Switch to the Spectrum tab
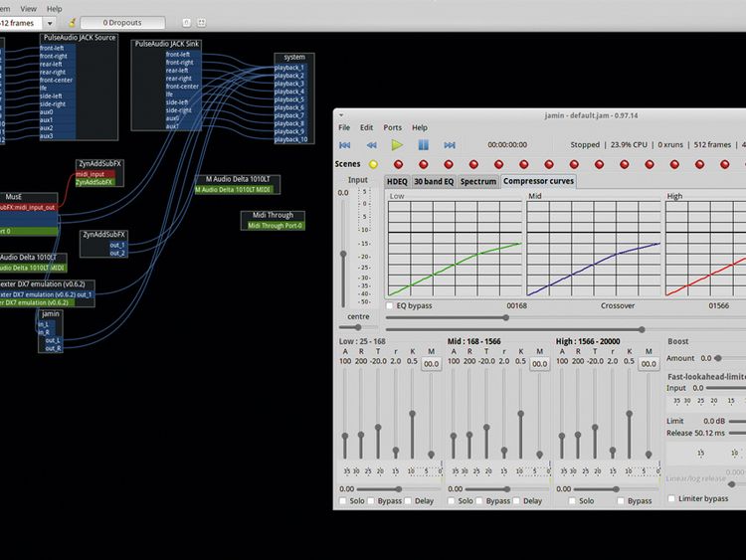The width and height of the screenshot is (746, 560). pos(478,181)
